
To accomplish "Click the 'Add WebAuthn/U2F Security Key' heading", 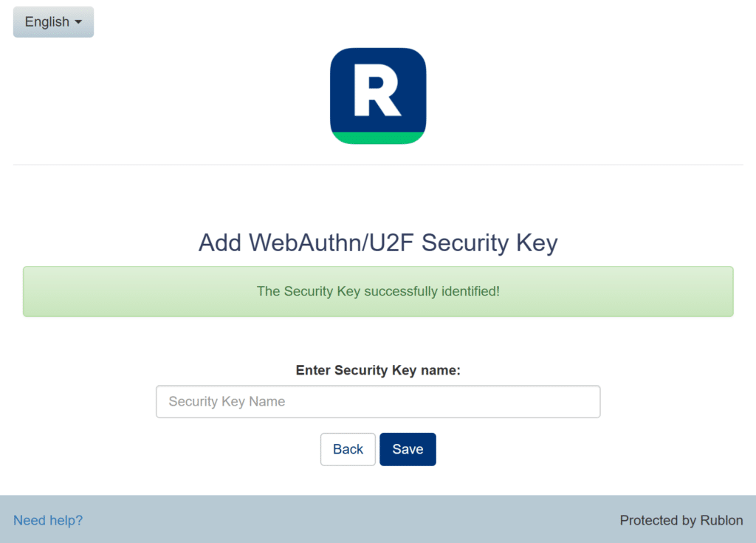I will [x=378, y=243].
